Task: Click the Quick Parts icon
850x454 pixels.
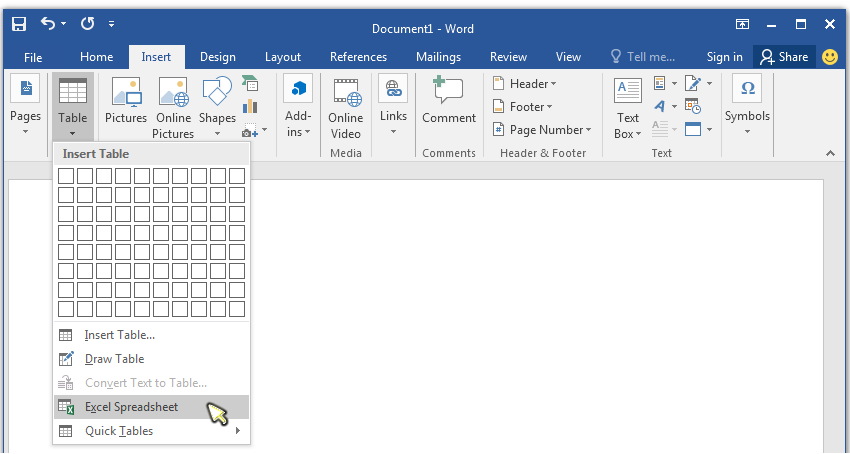Action: click(660, 83)
